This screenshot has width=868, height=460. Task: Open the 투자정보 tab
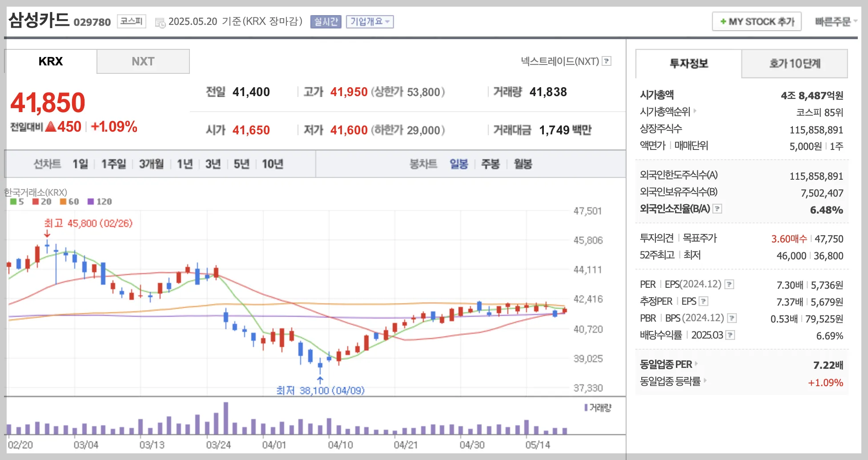(x=689, y=64)
